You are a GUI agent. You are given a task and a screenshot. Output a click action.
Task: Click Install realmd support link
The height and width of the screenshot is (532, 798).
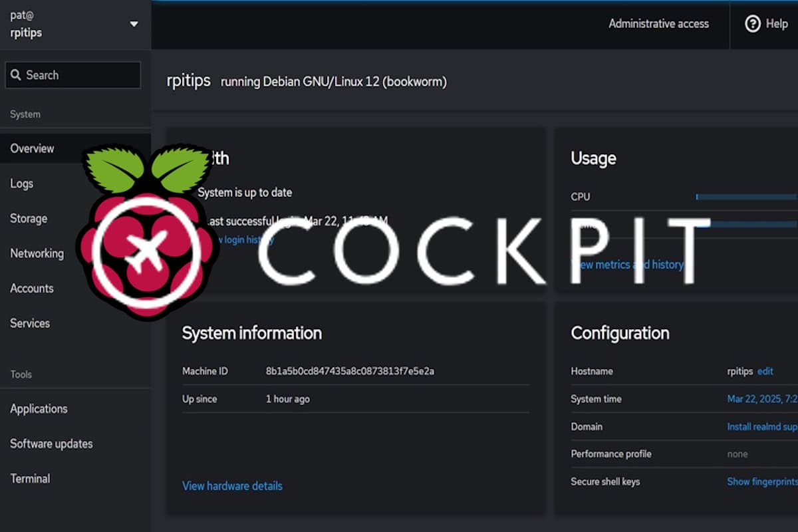761,426
